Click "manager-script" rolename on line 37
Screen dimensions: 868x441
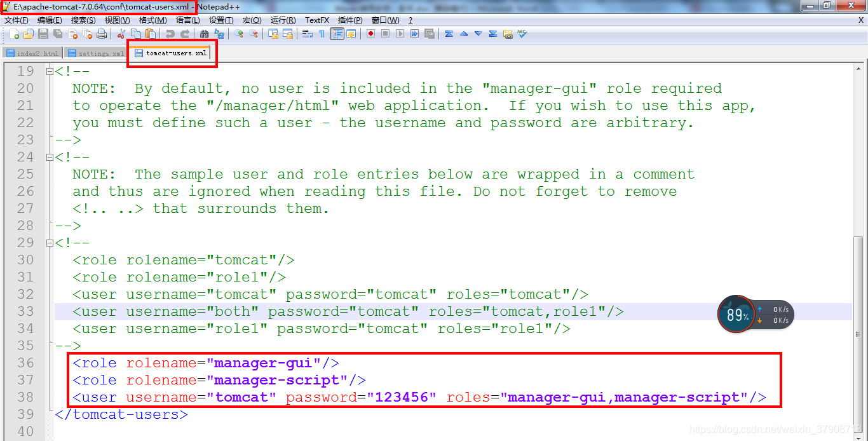[x=276, y=380]
